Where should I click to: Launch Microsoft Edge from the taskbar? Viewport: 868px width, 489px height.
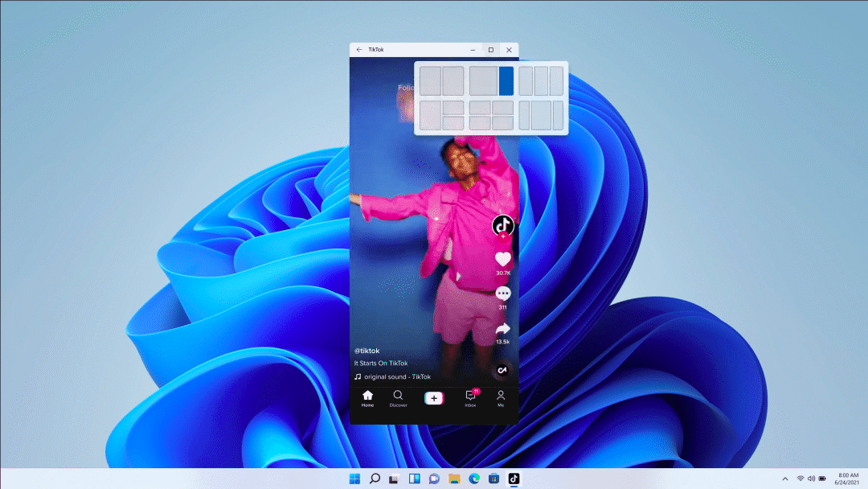click(474, 479)
